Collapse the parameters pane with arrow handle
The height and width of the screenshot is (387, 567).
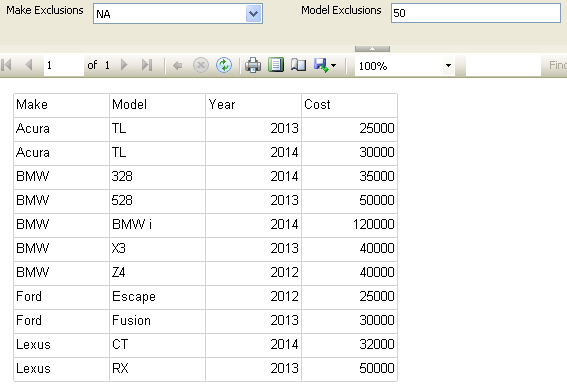click(372, 49)
